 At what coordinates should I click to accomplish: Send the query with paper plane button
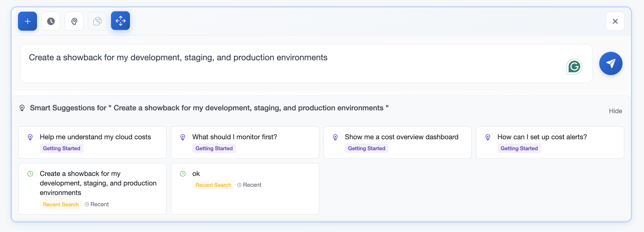(x=611, y=63)
